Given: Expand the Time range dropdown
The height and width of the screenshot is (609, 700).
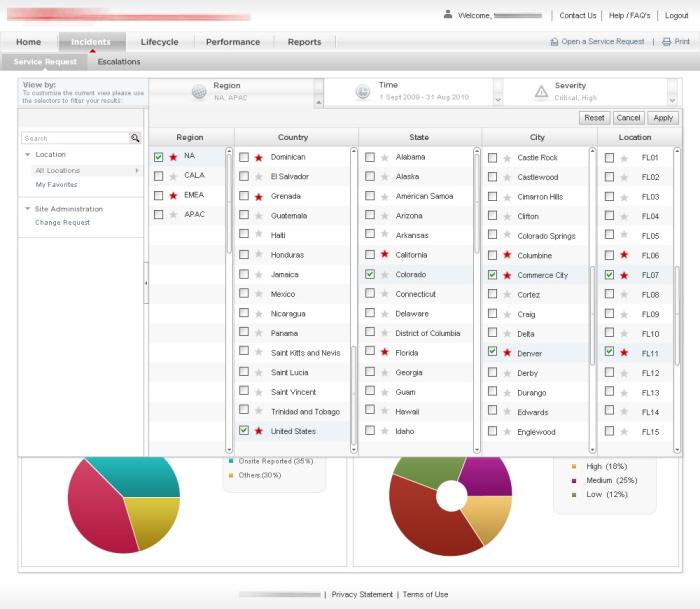Looking at the screenshot, I should point(497,99).
